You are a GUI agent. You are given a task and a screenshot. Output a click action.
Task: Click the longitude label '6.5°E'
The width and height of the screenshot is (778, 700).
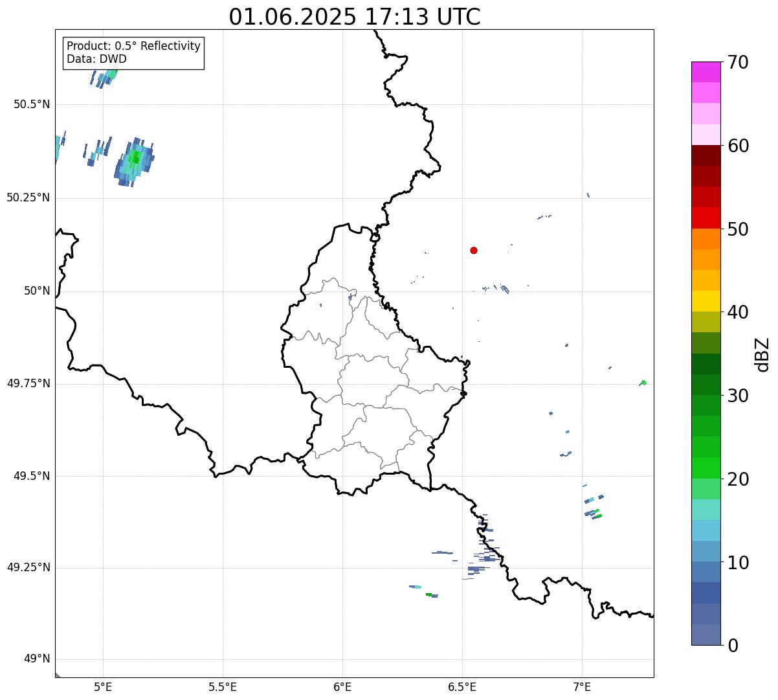462,686
